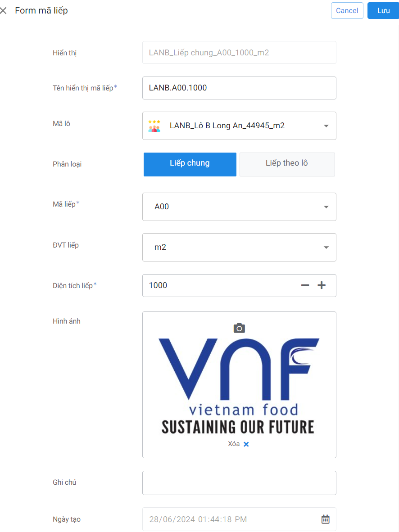
Task: Click the disabled Hiển thị field
Action: 239,53
